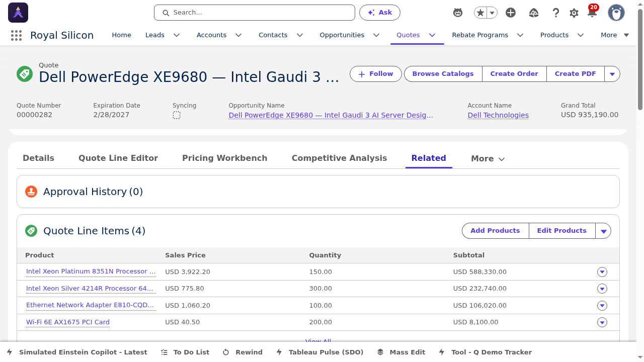Open the To Do List utility

point(185,352)
